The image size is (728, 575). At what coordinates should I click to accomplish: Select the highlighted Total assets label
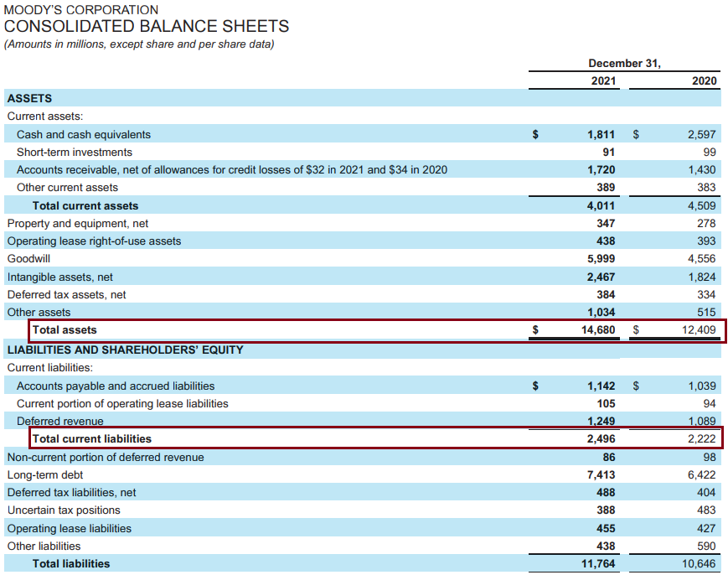(x=65, y=330)
